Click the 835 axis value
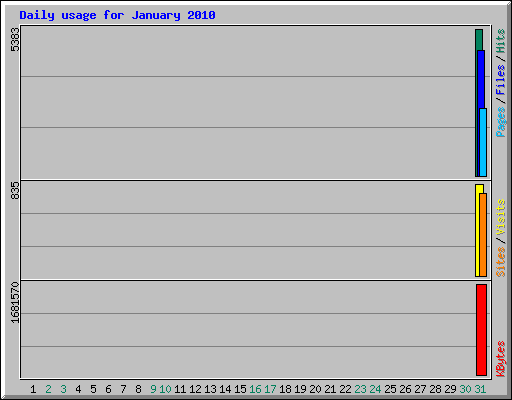Image resolution: width=512 pixels, height=400 pixels. (15, 191)
